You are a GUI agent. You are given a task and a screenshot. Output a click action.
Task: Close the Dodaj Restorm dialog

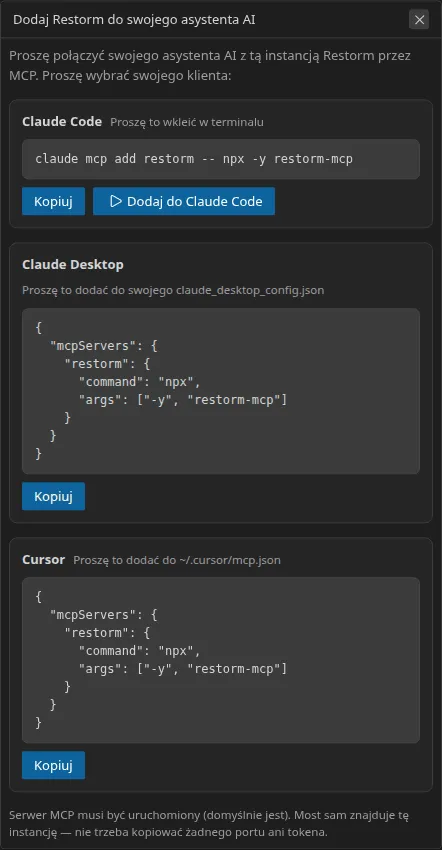pyautogui.click(x=419, y=20)
